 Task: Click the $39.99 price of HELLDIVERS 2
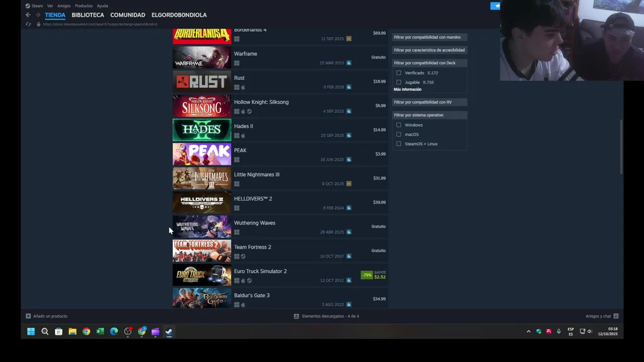tap(379, 202)
